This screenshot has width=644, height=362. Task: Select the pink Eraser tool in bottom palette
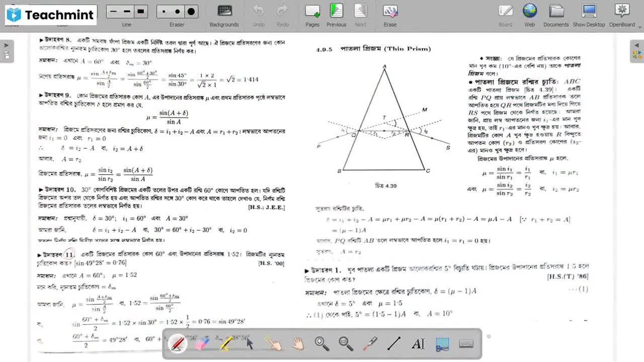pyautogui.click(x=201, y=343)
